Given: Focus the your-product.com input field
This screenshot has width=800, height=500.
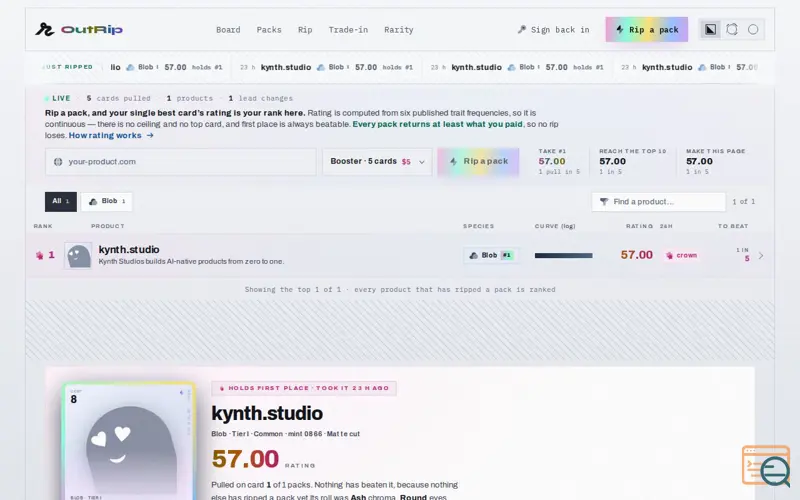Looking at the screenshot, I should pos(181,162).
